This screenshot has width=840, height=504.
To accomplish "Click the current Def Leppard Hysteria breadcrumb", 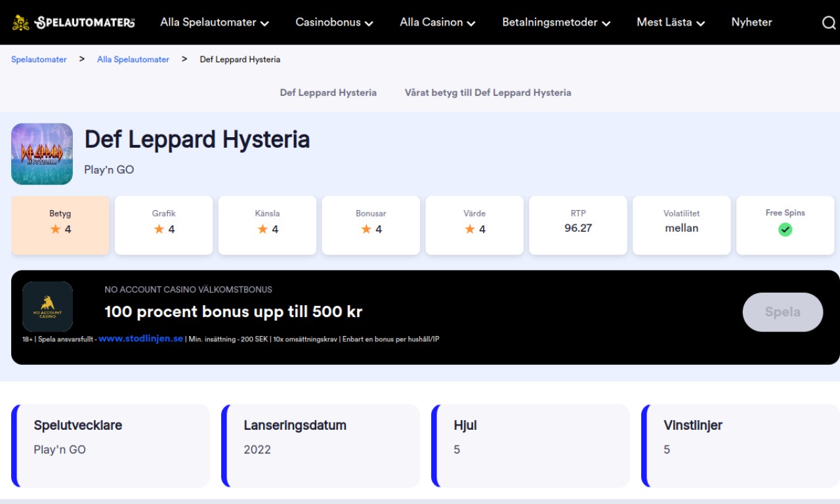I will (x=240, y=59).
